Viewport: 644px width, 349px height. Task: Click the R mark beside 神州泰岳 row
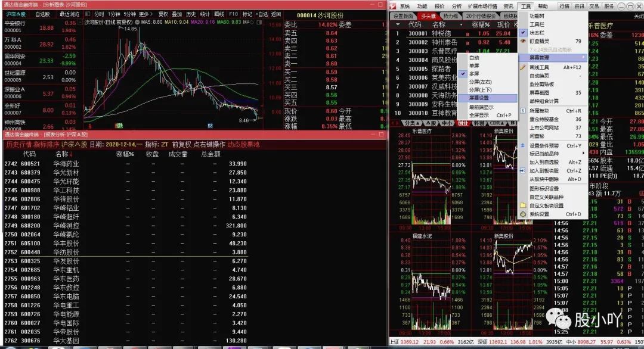point(467,42)
